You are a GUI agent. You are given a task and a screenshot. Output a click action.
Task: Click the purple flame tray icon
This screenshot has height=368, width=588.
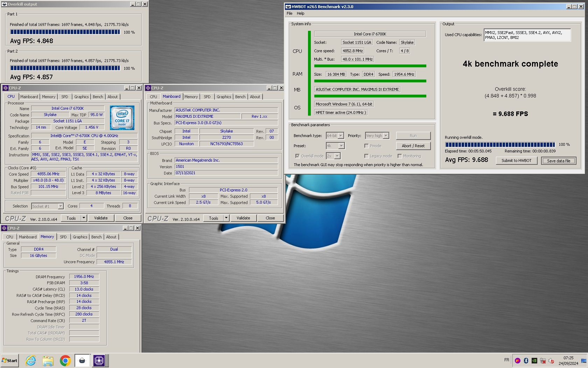coord(517,360)
